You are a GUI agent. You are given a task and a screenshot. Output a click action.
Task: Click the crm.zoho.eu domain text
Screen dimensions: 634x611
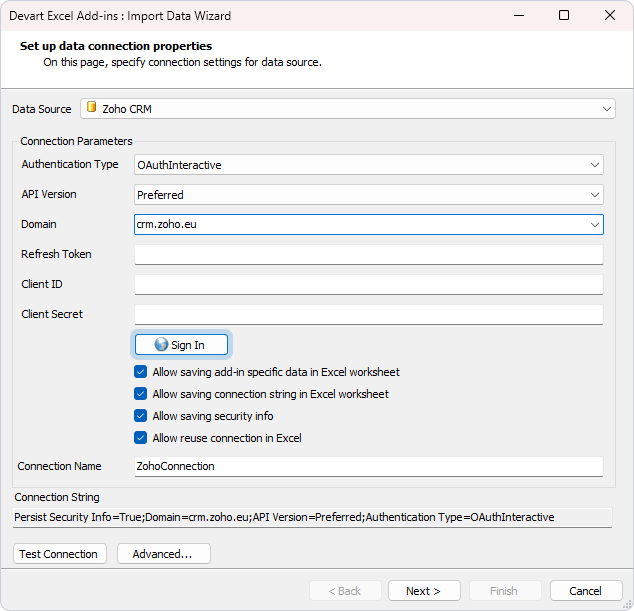coord(167,224)
